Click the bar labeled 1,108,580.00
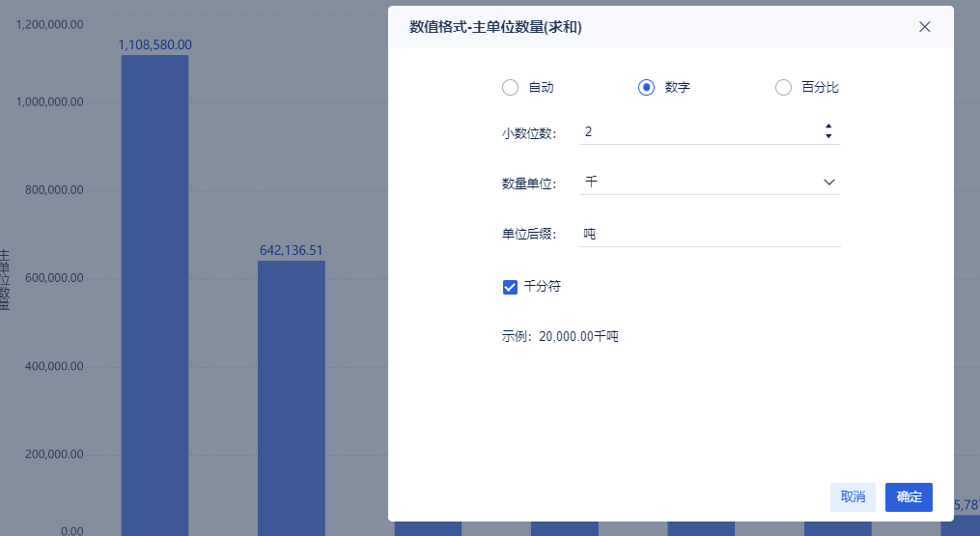980x536 pixels. coord(155,296)
